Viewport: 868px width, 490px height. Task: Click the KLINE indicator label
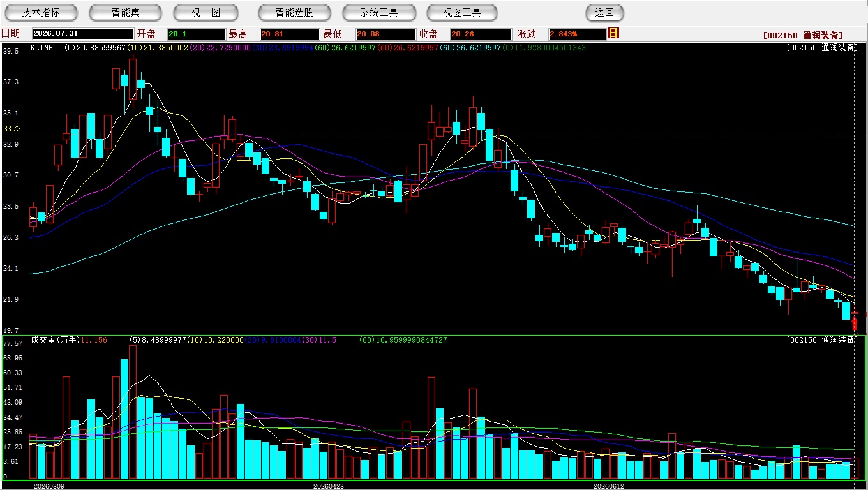pyautogui.click(x=41, y=47)
